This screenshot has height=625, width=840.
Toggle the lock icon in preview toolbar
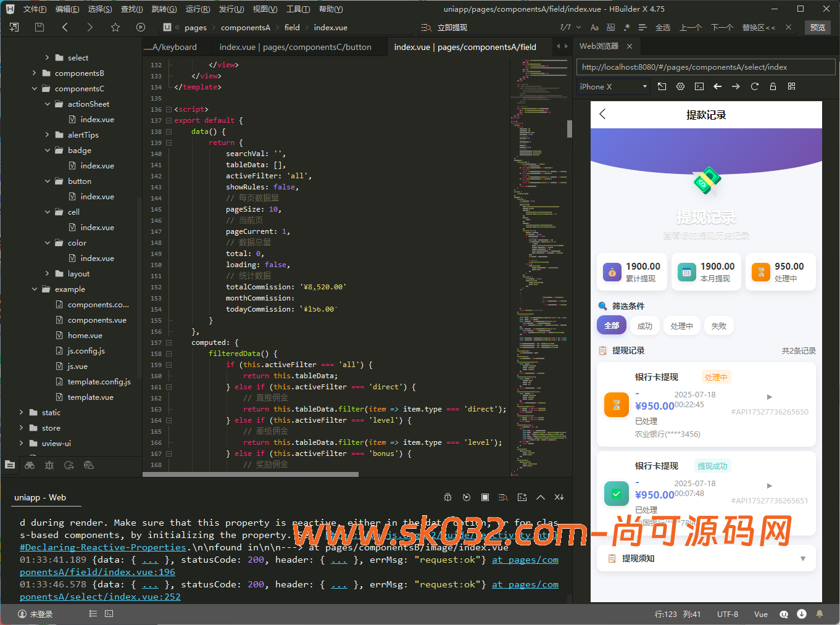coord(773,86)
